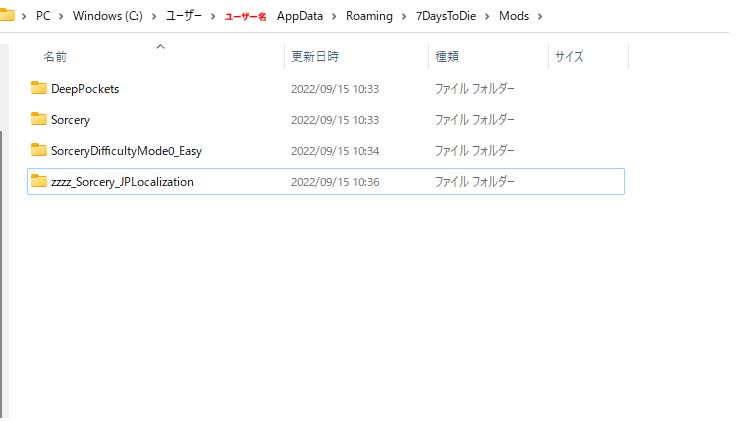Go to PC in the breadcrumb
The height and width of the screenshot is (421, 742).
point(43,16)
